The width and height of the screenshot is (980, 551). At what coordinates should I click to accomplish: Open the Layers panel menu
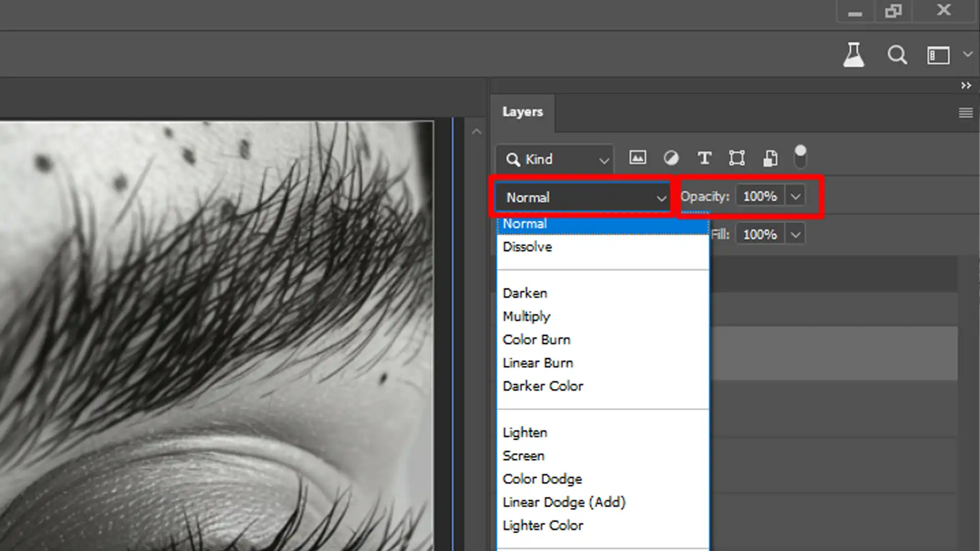tap(966, 112)
